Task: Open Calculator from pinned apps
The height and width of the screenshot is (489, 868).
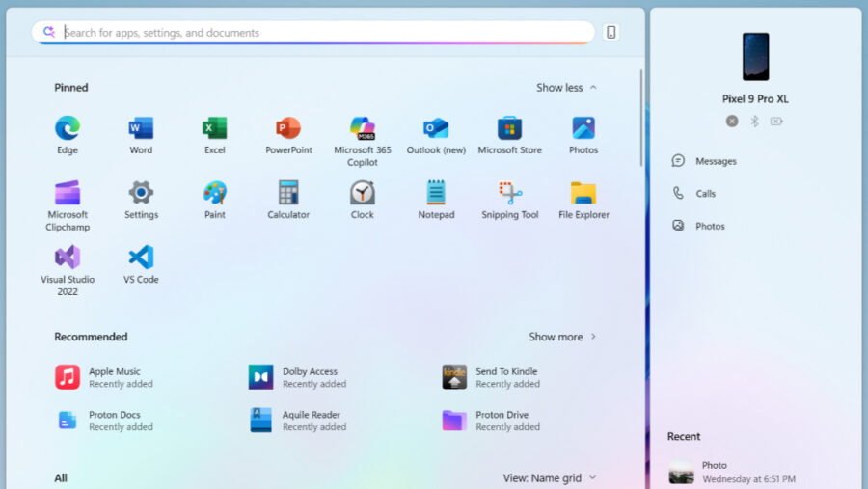Action: point(288,200)
